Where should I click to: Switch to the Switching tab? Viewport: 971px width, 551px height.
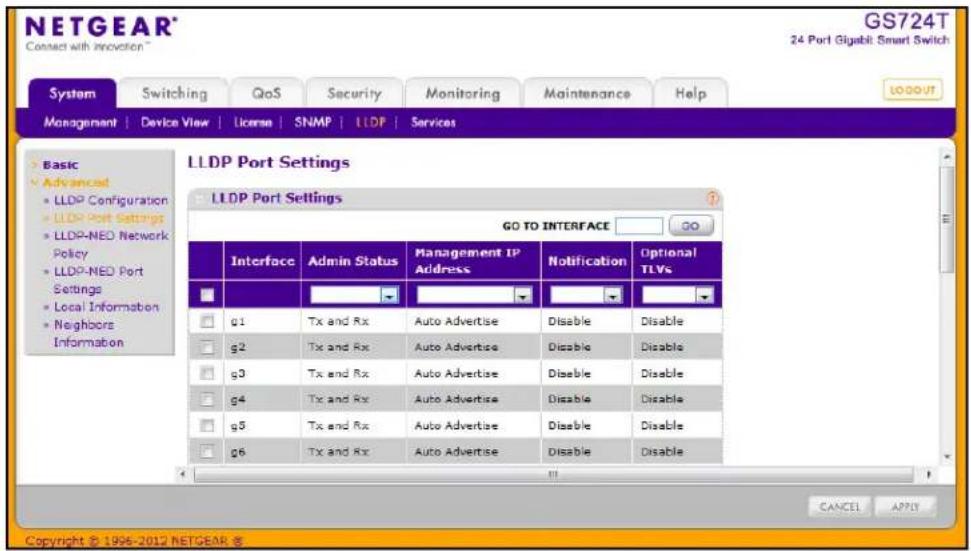pos(174,93)
